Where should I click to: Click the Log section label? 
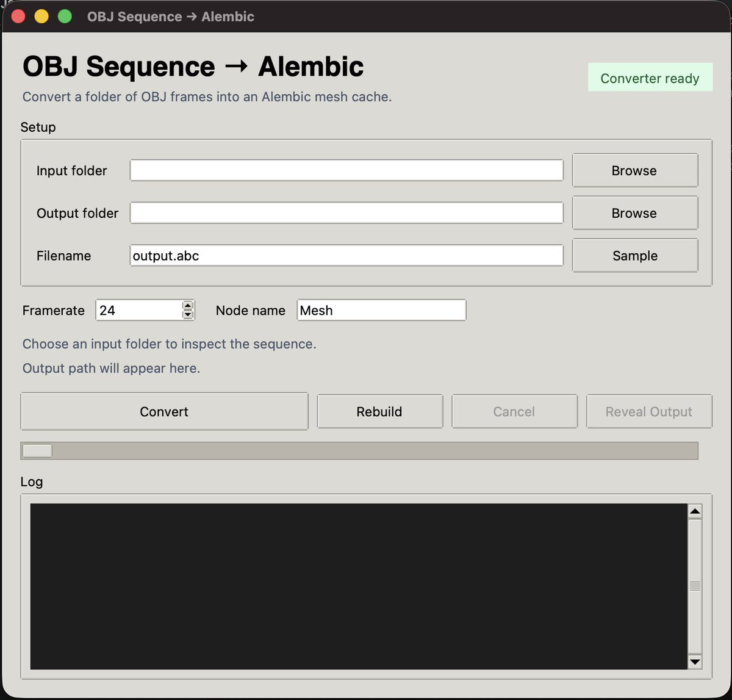click(x=32, y=482)
